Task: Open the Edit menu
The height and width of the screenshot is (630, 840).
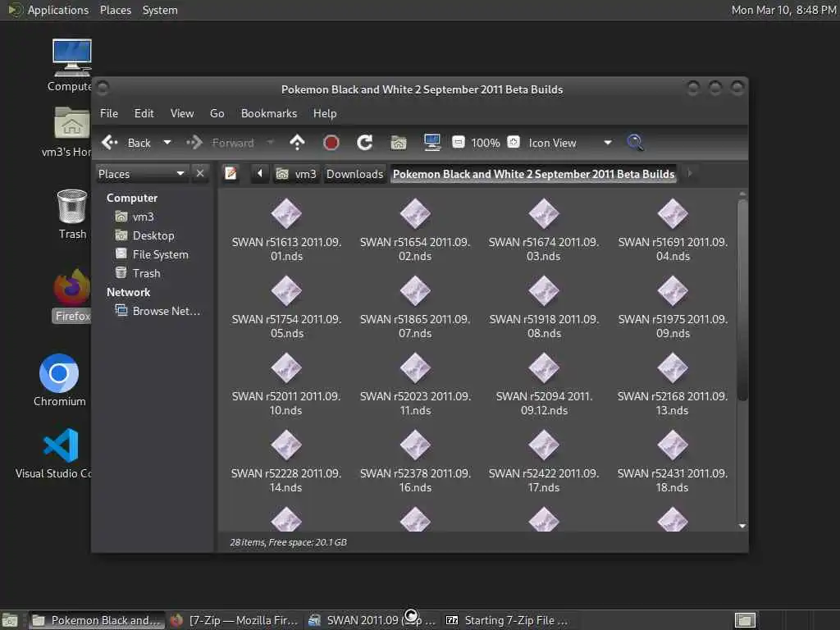Action: coord(144,113)
